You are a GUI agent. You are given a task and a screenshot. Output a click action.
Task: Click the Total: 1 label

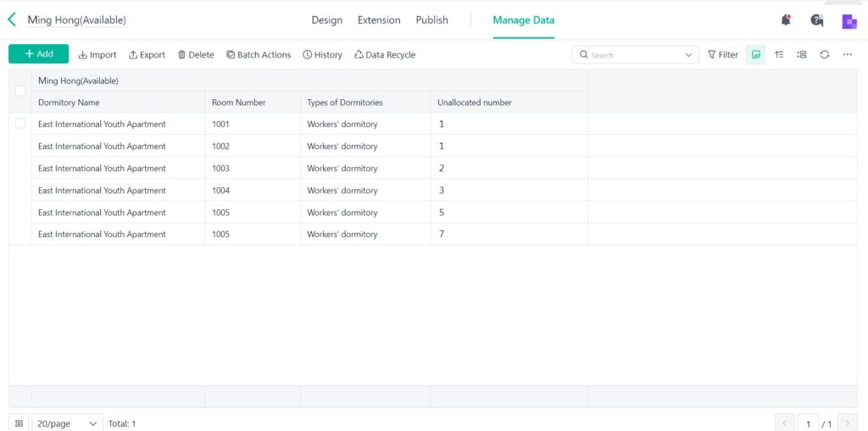(122, 424)
